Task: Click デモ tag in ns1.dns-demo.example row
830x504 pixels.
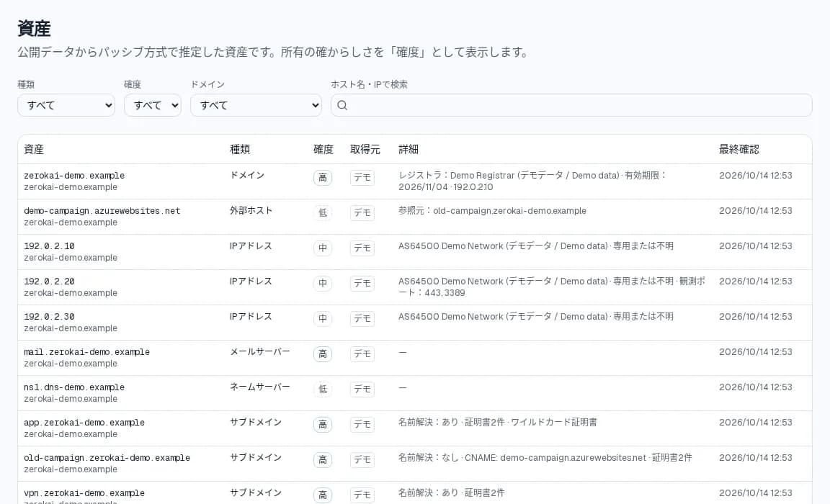Action: click(362, 390)
